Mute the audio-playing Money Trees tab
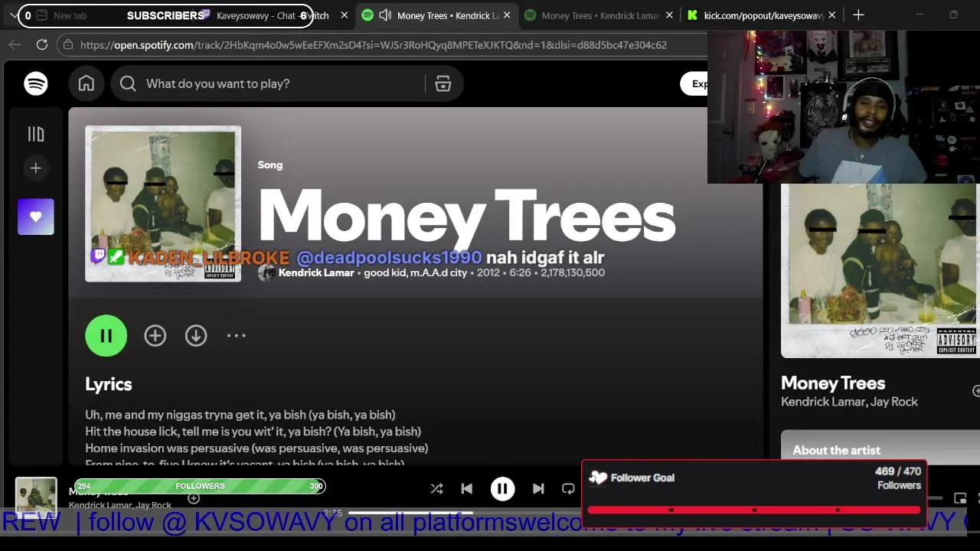The image size is (980, 551). (385, 15)
